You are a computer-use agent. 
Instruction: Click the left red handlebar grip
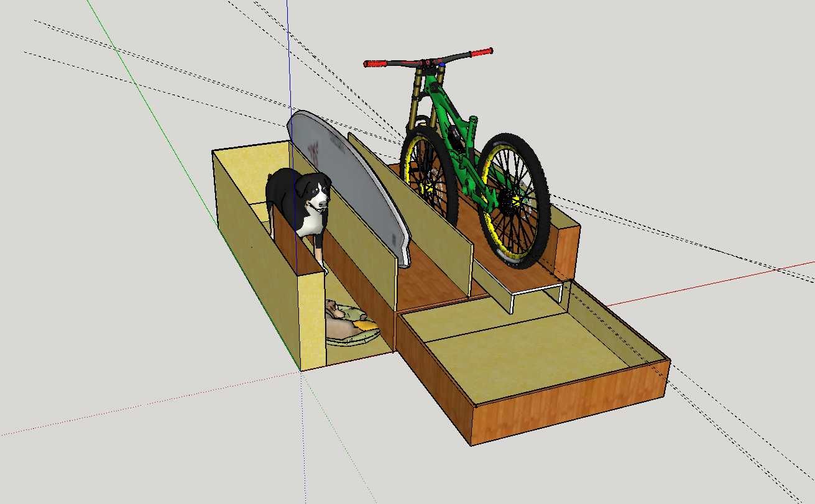pos(375,63)
